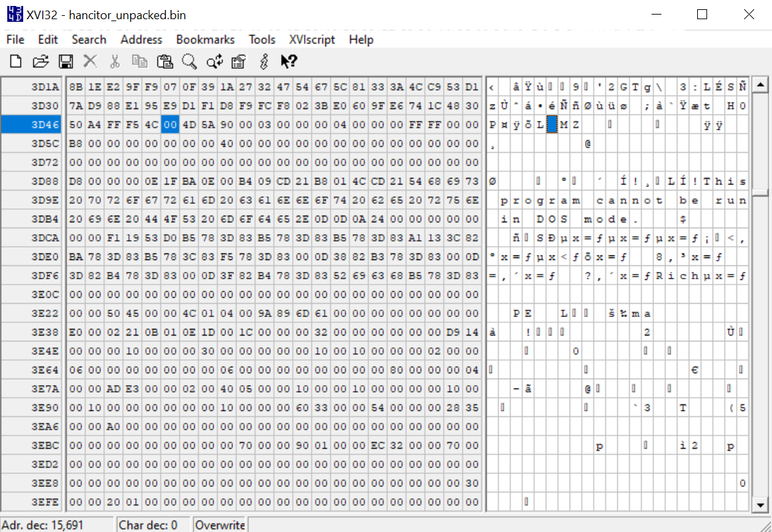Open the options/properties toolbar icon

pyautogui.click(x=238, y=62)
